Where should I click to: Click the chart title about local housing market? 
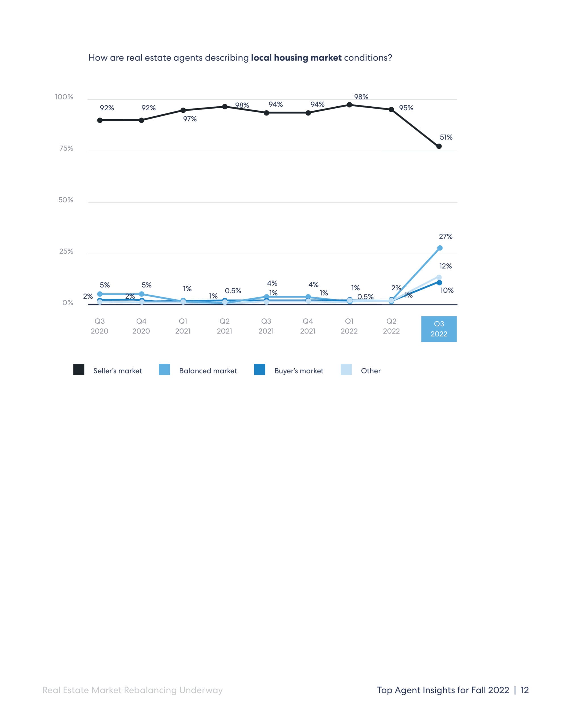click(x=240, y=58)
